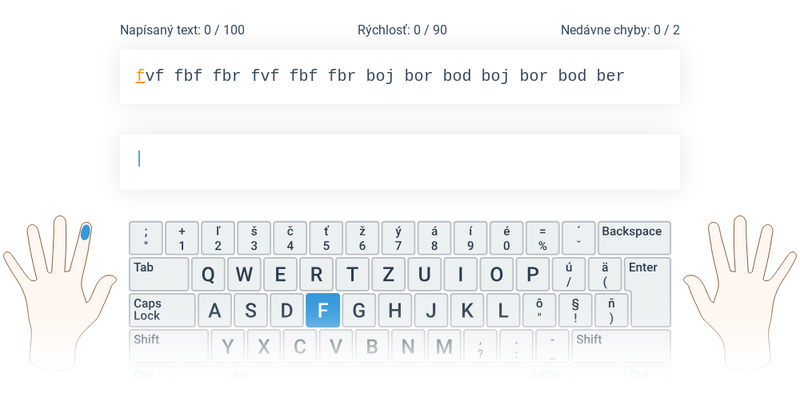Toggle the Caps Lock key
Image resolution: width=800 pixels, height=400 pixels.
pyautogui.click(x=162, y=310)
